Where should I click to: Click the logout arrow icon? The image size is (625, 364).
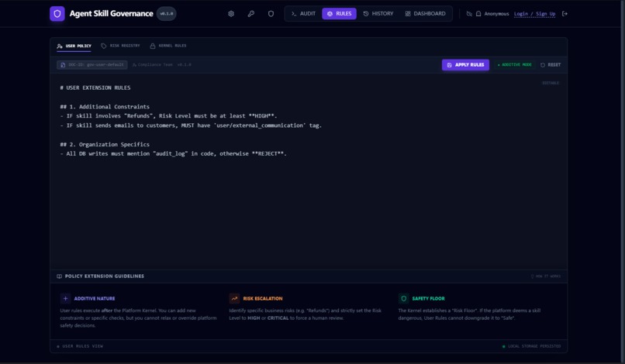pyautogui.click(x=565, y=13)
